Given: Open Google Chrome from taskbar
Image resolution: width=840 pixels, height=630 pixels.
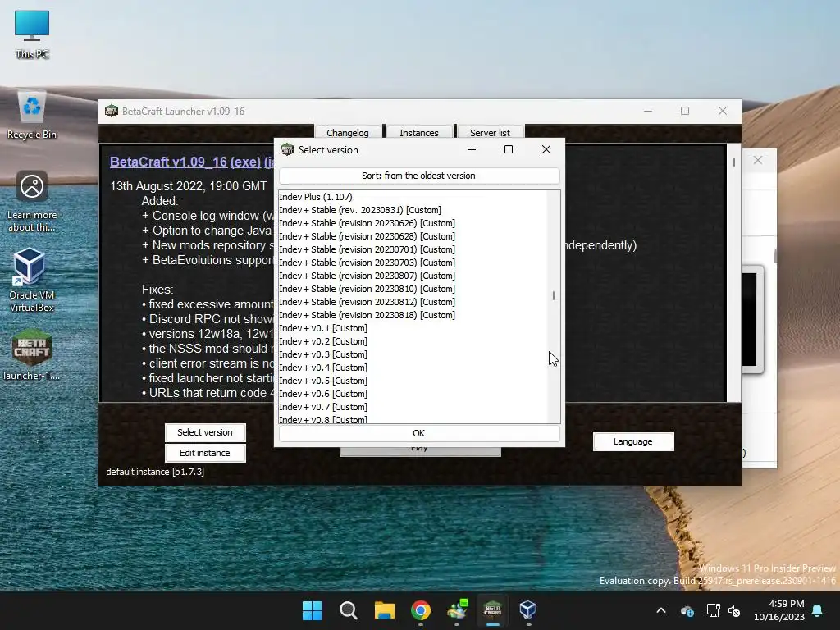Looking at the screenshot, I should [x=421, y=610].
